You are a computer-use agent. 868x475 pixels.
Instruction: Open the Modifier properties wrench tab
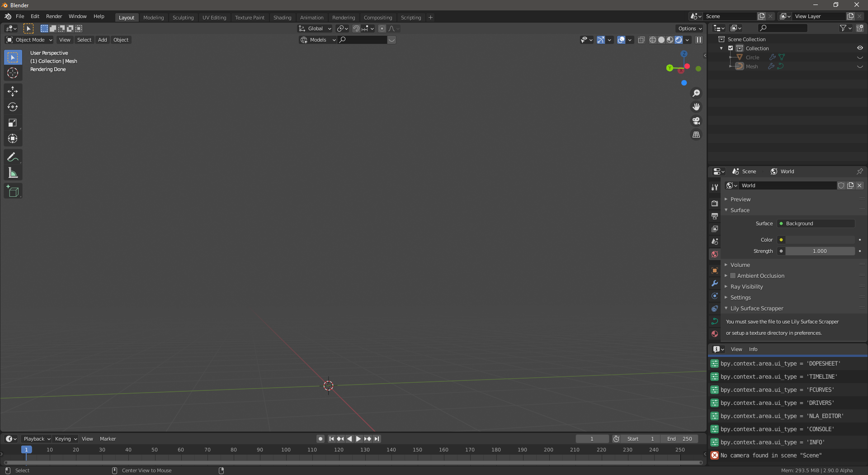[715, 283]
